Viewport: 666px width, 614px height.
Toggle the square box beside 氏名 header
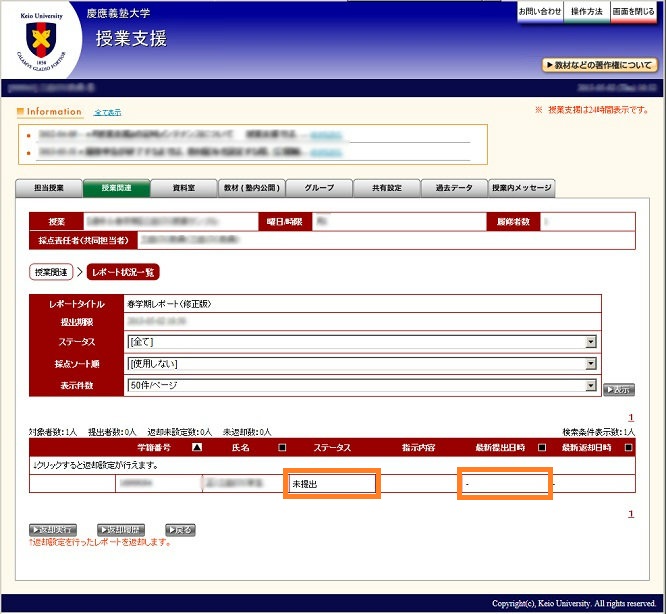pyautogui.click(x=281, y=448)
